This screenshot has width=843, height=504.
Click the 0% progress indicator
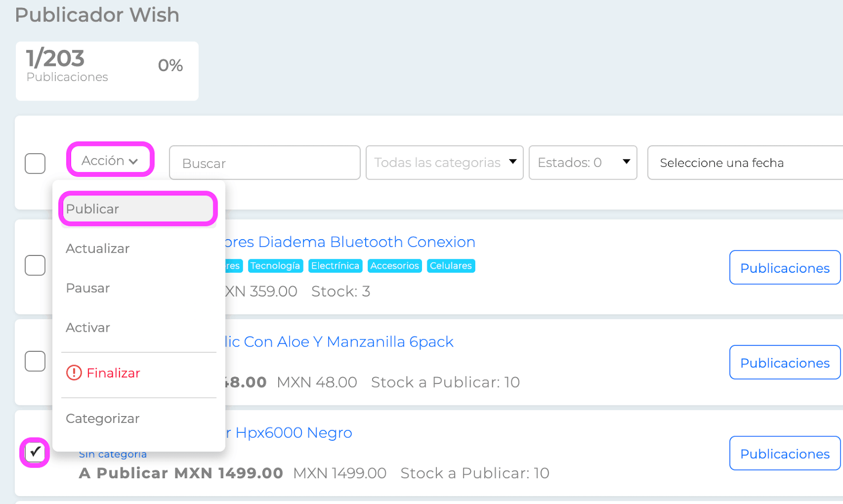[170, 65]
